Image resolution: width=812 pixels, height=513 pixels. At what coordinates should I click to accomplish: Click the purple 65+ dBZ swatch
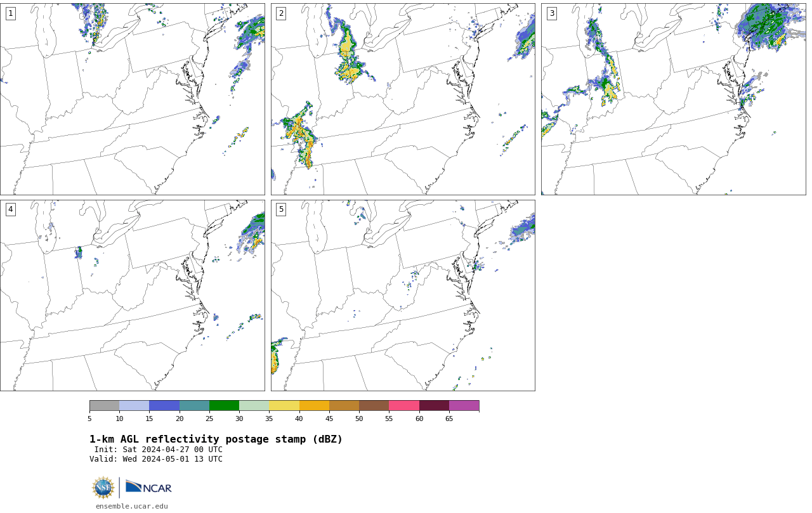pos(464,406)
